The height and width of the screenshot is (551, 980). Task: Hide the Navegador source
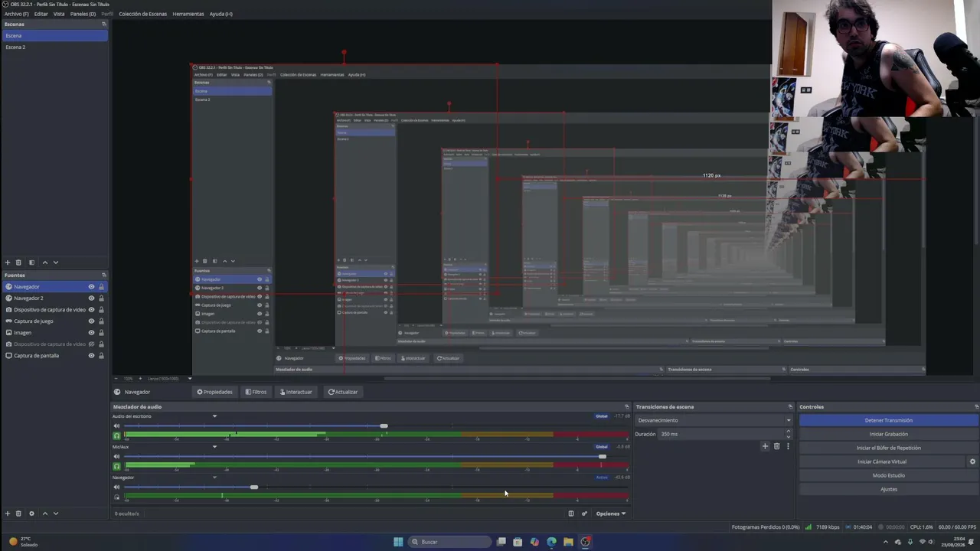[91, 287]
